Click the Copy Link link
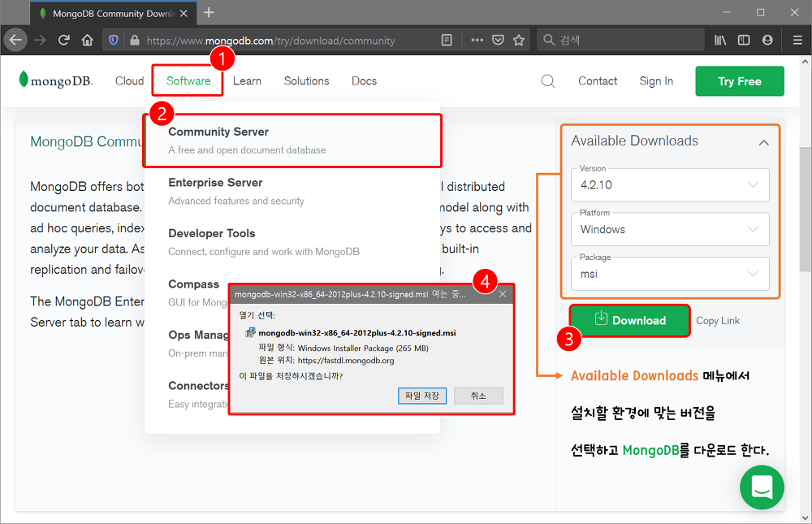Screen dimensions: 812x524 click(x=718, y=321)
